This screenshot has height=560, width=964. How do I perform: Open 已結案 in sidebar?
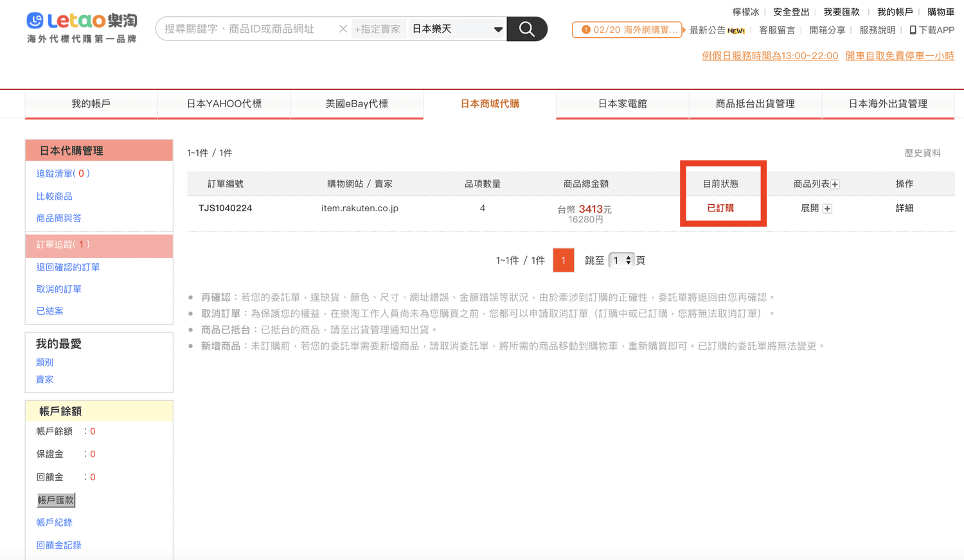pyautogui.click(x=49, y=311)
